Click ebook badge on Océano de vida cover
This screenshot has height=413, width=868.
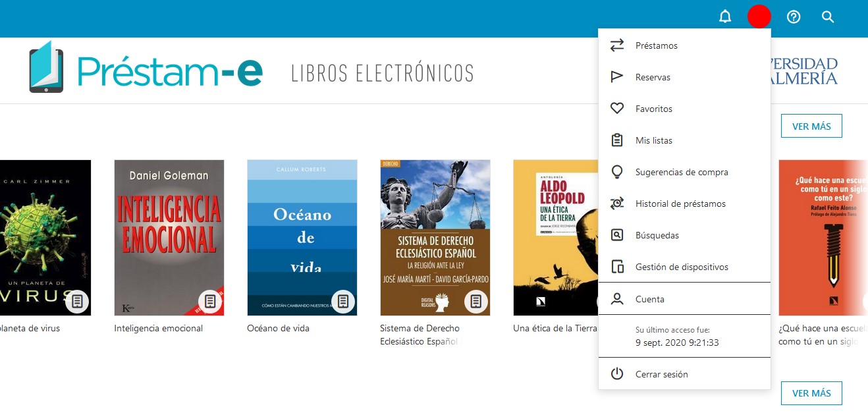tap(343, 301)
